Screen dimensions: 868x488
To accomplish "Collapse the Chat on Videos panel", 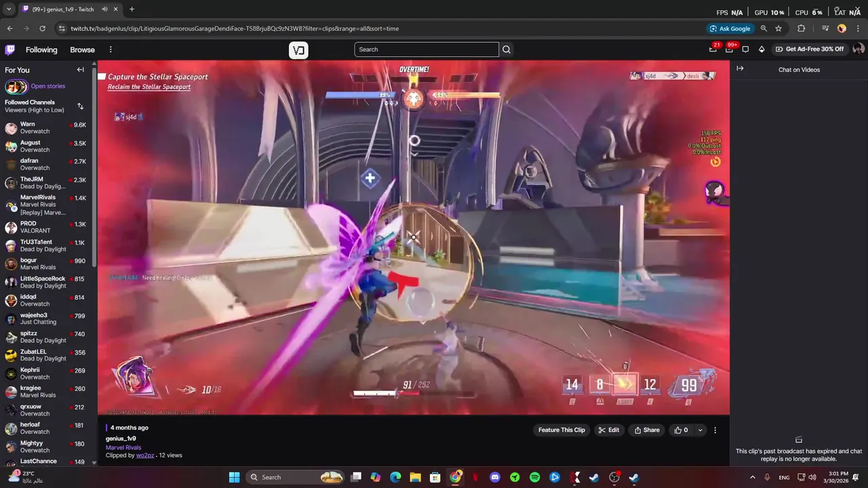I will pyautogui.click(x=740, y=68).
